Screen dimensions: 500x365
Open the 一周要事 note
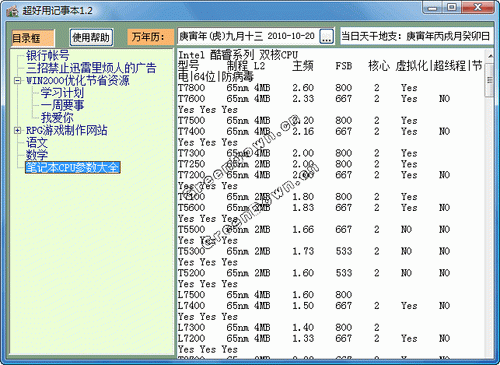point(62,105)
